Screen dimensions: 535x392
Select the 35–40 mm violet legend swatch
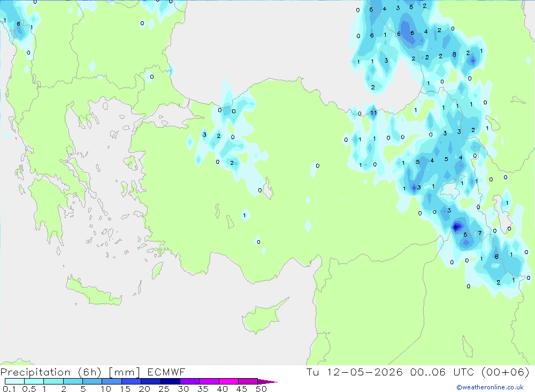[209, 381]
